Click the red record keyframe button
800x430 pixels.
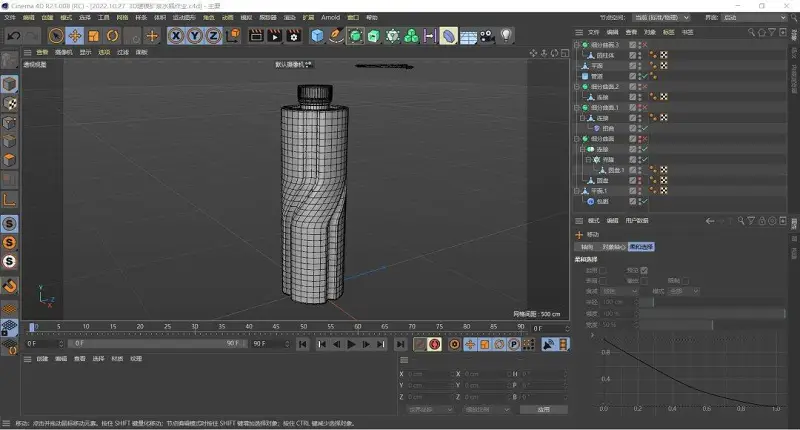coord(435,344)
